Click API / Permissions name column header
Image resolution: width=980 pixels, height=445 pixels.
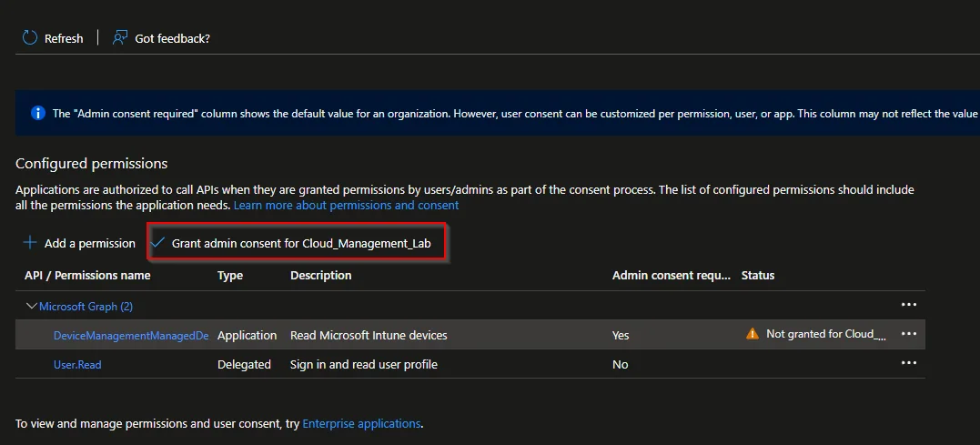pos(87,275)
